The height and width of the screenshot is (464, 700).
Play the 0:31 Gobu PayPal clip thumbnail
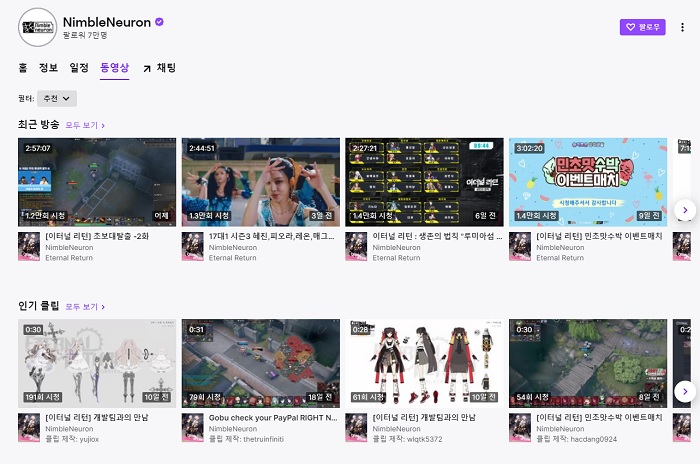tap(260, 362)
